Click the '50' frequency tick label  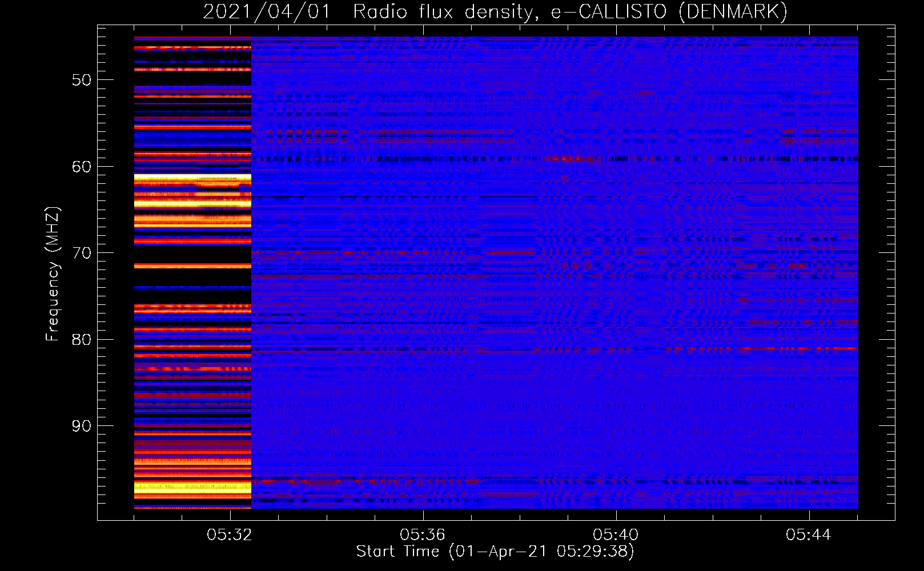click(82, 80)
